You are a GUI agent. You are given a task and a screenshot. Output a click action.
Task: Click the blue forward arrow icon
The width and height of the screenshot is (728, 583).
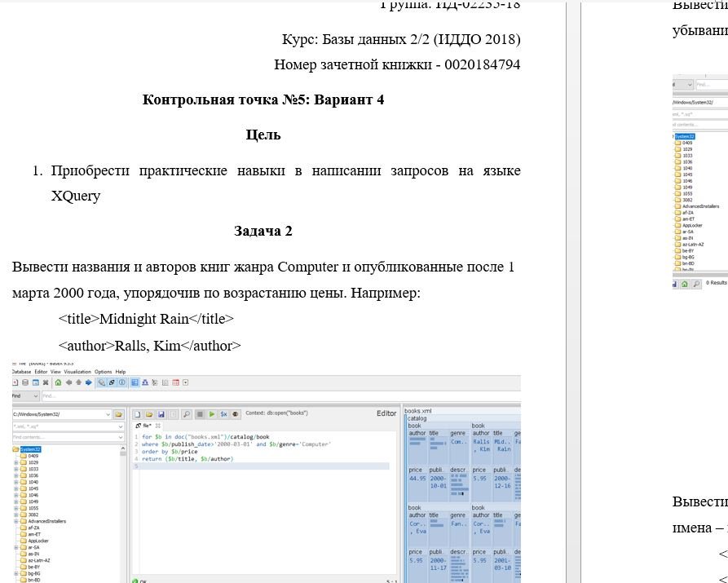(x=88, y=382)
